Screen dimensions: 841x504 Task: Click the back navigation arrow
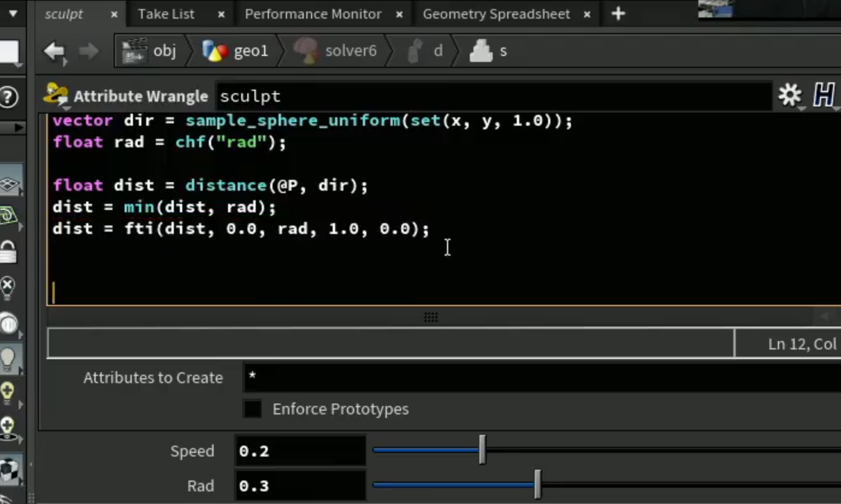click(x=55, y=51)
